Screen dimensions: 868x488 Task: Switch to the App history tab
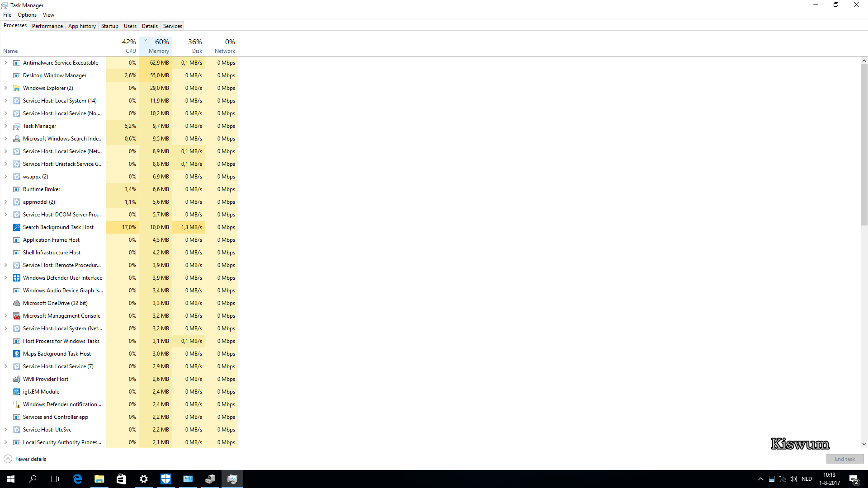82,26
